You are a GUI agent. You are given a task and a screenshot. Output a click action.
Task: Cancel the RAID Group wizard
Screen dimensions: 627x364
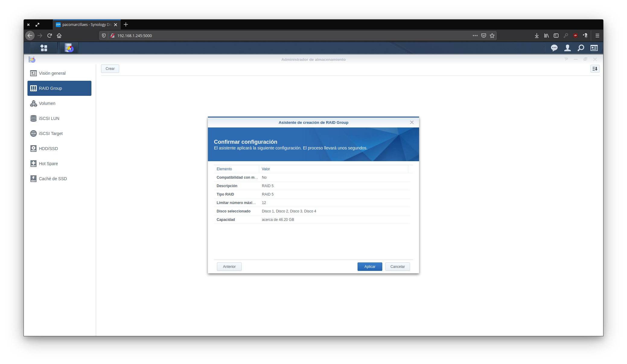coord(397,267)
